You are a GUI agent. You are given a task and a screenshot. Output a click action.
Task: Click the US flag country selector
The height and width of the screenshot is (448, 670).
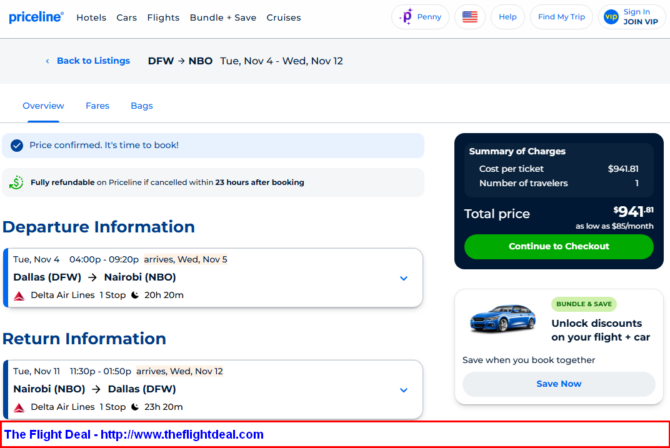[x=470, y=17]
